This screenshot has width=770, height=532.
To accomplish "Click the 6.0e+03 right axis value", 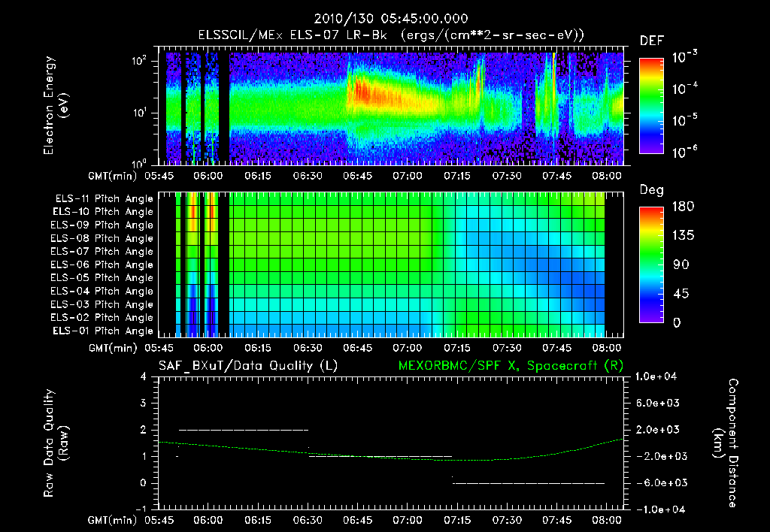I will (659, 404).
